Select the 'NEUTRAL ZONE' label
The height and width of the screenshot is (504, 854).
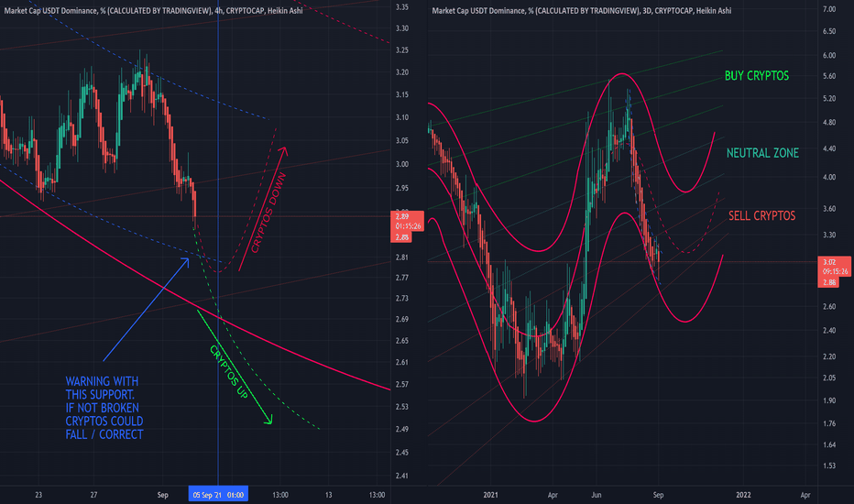762,153
